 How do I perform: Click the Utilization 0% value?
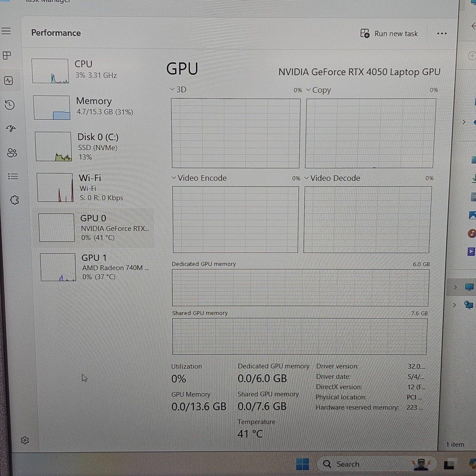point(179,379)
